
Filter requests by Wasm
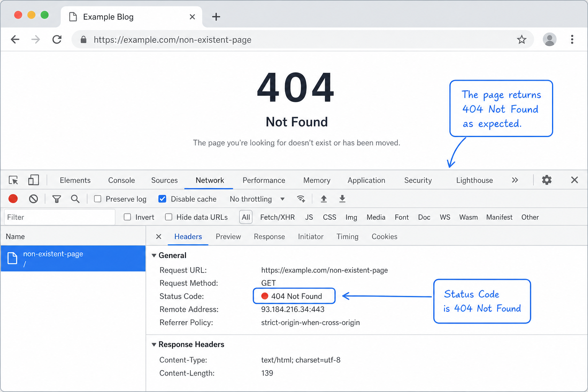pos(468,217)
